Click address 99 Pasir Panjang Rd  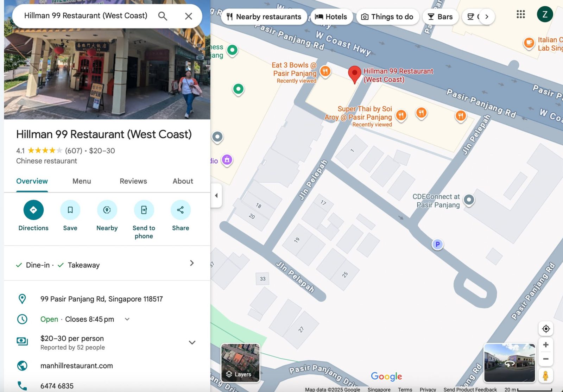coord(102,299)
